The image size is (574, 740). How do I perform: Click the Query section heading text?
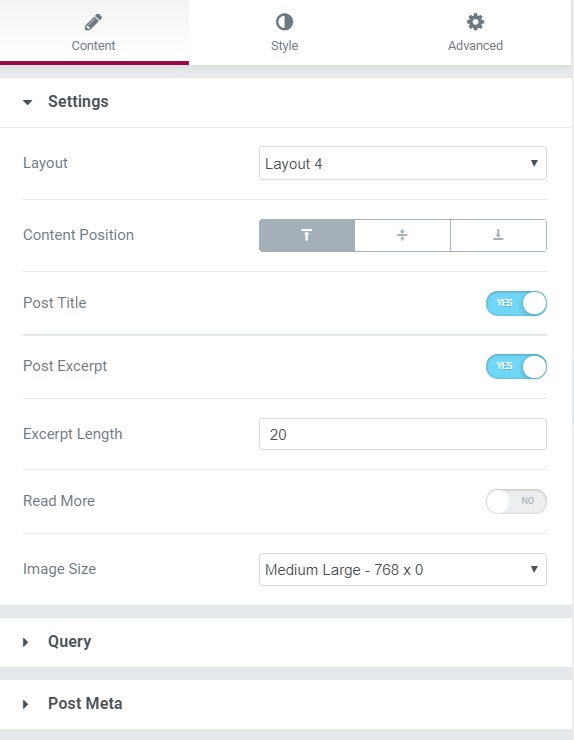pos(69,641)
